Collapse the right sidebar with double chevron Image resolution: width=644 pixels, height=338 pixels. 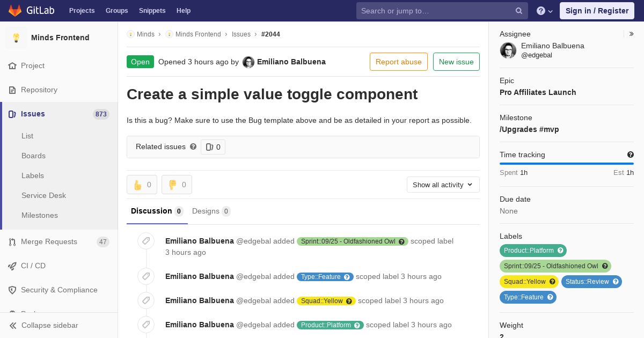(632, 34)
